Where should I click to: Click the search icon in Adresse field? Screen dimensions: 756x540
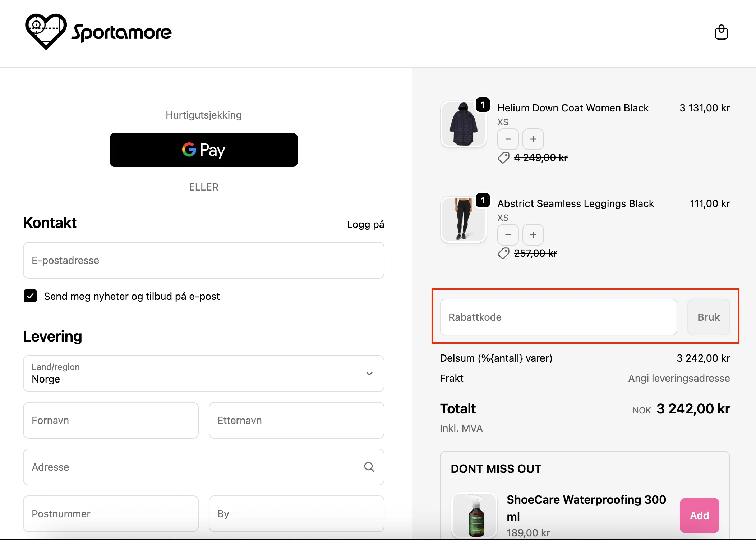click(369, 467)
